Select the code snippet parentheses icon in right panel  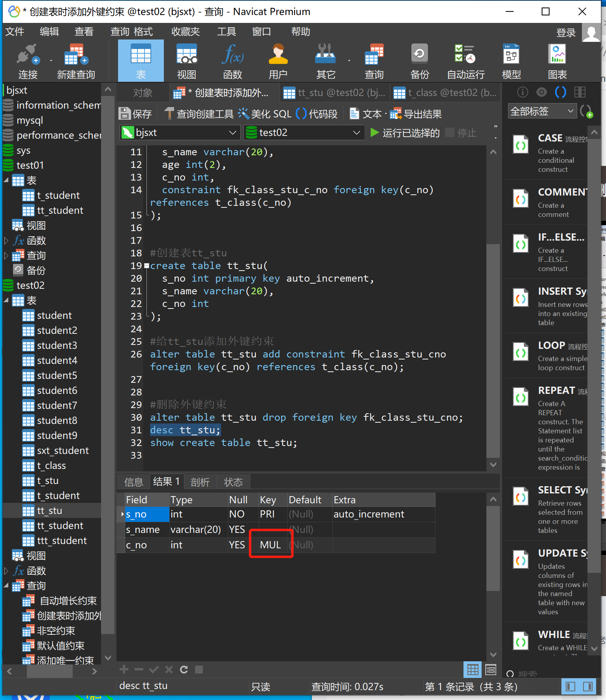point(560,92)
